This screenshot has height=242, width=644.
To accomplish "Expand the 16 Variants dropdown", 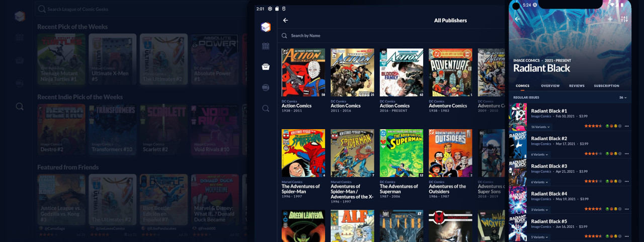I will pos(541,127).
